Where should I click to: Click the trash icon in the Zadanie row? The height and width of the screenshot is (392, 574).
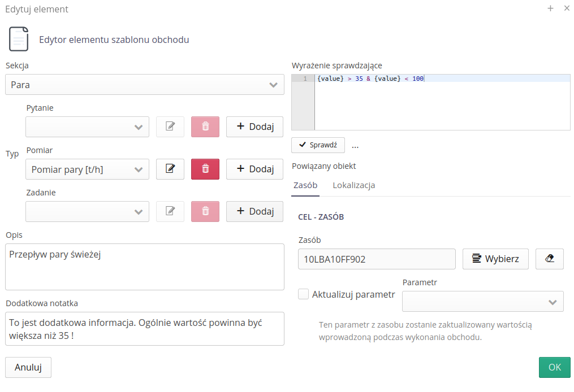click(205, 211)
